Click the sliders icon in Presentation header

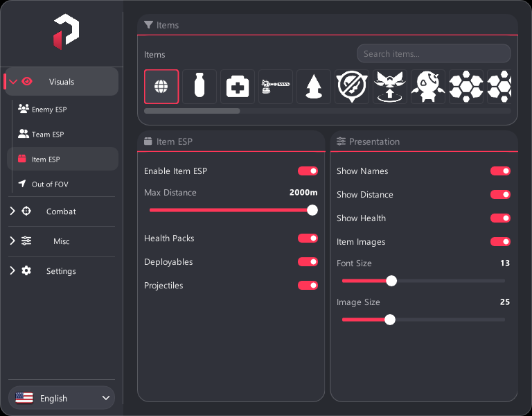pyautogui.click(x=341, y=141)
